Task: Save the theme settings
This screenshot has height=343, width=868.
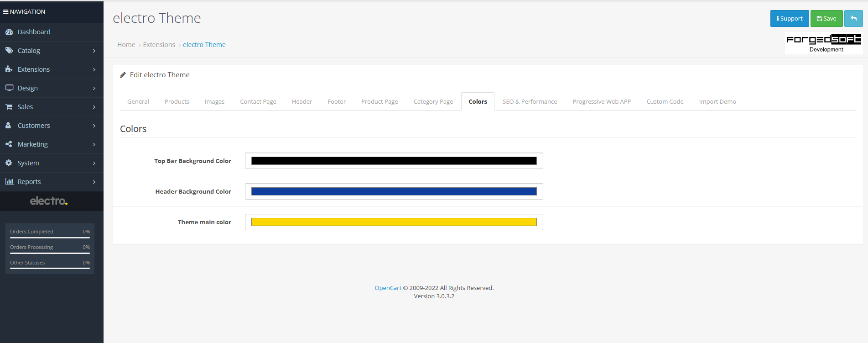Action: pos(826,19)
